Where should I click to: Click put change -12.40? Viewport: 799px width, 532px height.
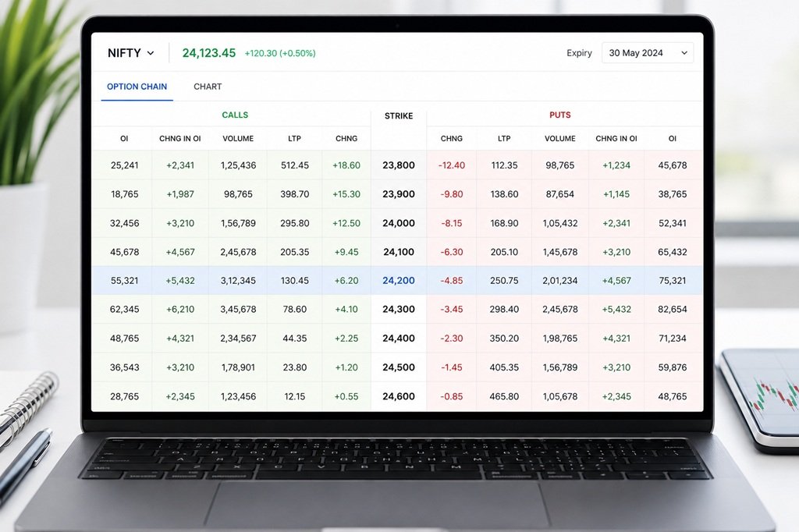click(452, 165)
